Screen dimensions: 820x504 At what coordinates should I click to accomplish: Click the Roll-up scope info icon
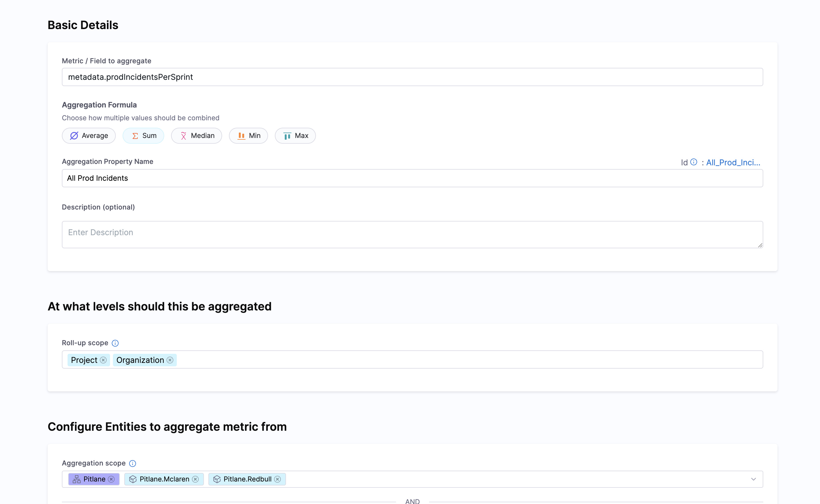[x=115, y=343]
